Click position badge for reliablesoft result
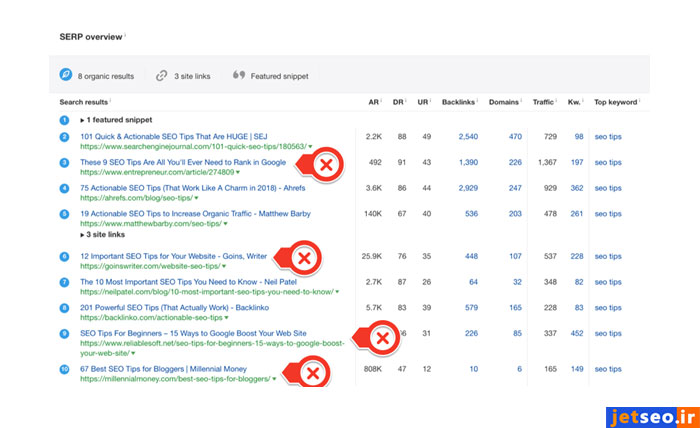Viewport: 700px width, 428px height. click(x=64, y=334)
